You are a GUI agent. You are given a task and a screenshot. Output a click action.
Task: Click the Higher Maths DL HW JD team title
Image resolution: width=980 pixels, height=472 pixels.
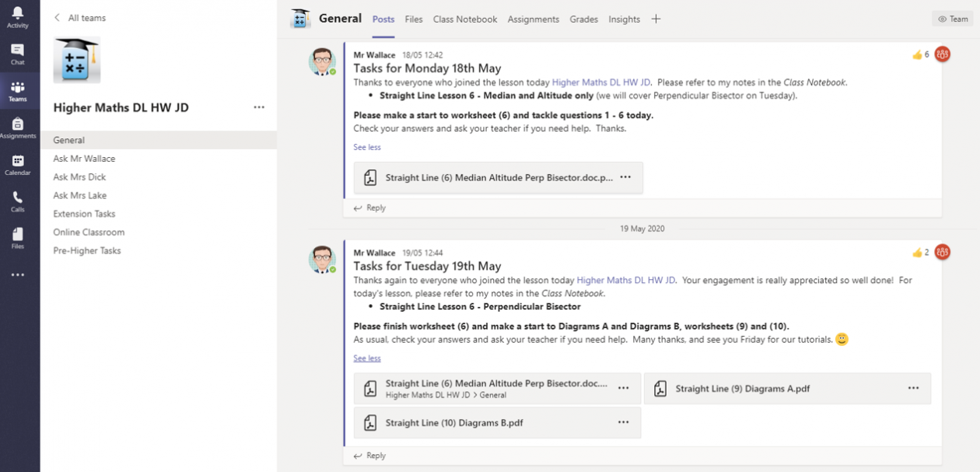click(x=121, y=108)
